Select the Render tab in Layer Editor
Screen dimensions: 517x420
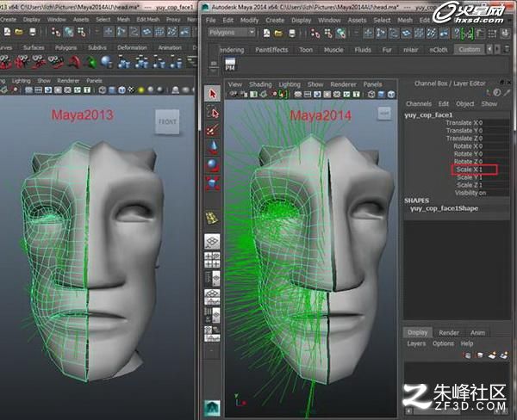click(449, 333)
